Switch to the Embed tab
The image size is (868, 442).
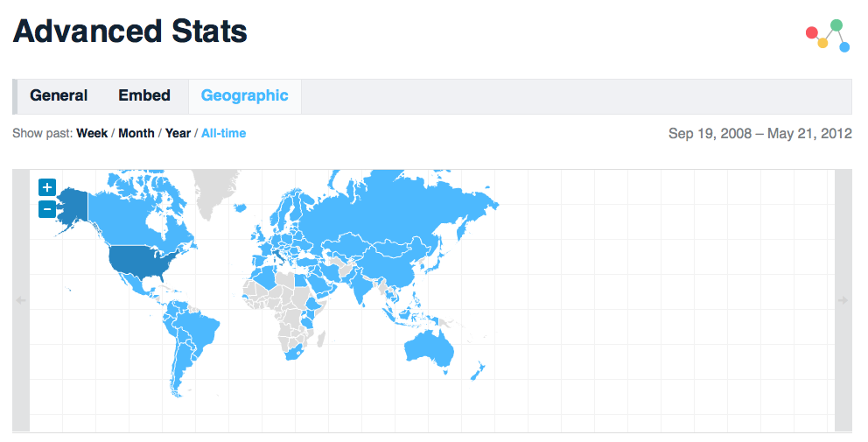click(x=144, y=96)
